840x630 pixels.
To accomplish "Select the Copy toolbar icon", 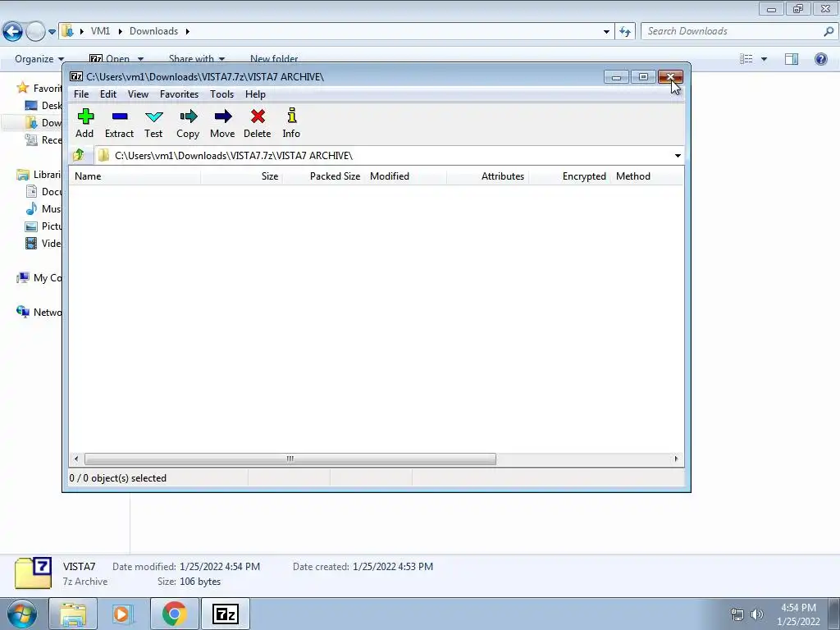I will (x=188, y=123).
